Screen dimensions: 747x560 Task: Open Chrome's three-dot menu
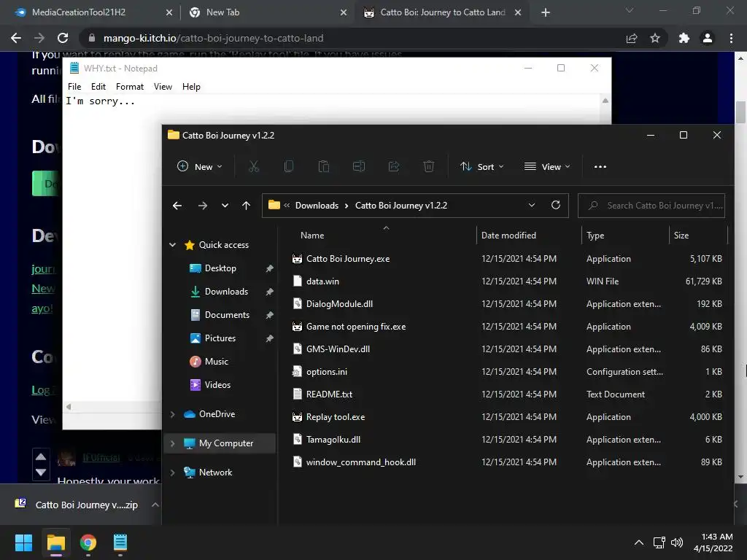pyautogui.click(x=731, y=38)
